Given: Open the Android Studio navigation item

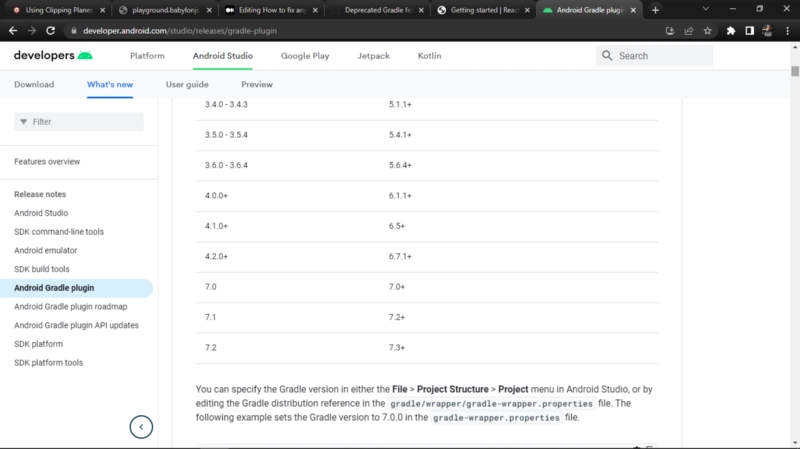Looking at the screenshot, I should pyautogui.click(x=222, y=56).
